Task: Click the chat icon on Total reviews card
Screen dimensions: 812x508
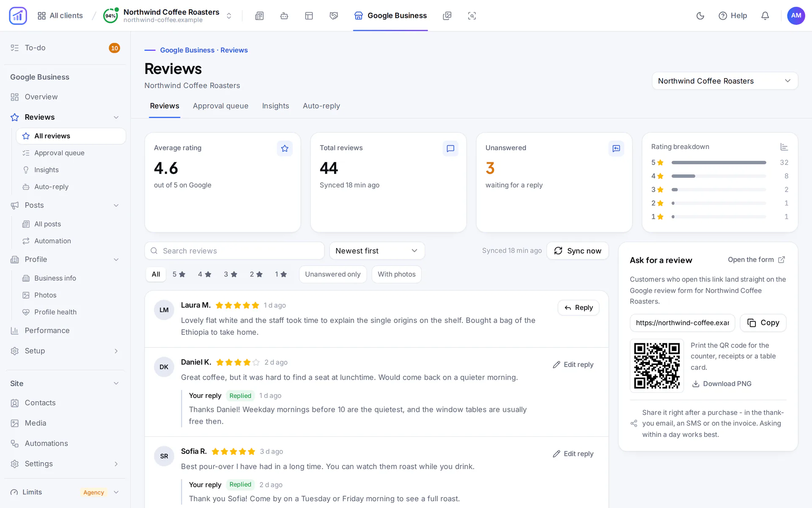Action: (450, 149)
